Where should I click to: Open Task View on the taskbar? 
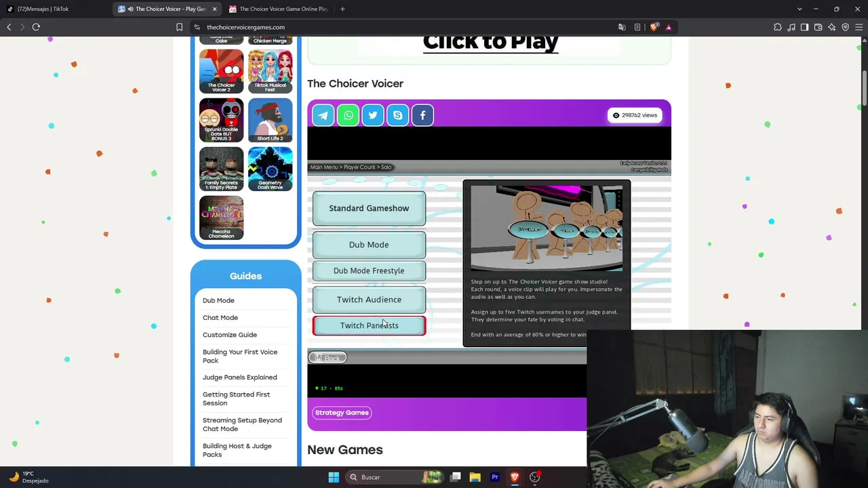456,477
